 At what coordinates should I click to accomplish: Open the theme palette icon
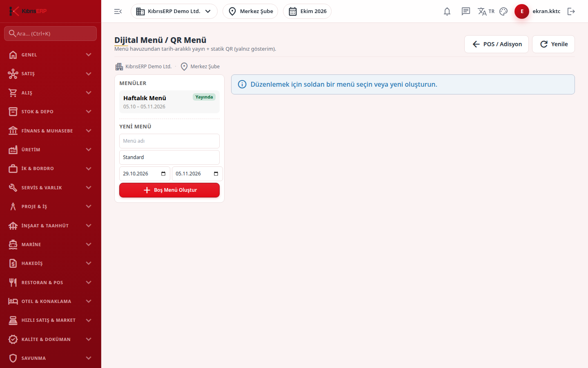tap(503, 11)
